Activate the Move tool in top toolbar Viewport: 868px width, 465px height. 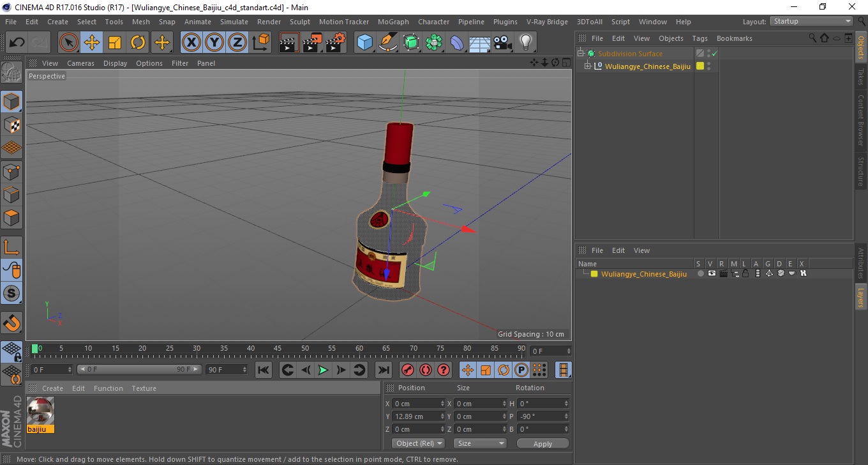pyautogui.click(x=92, y=43)
